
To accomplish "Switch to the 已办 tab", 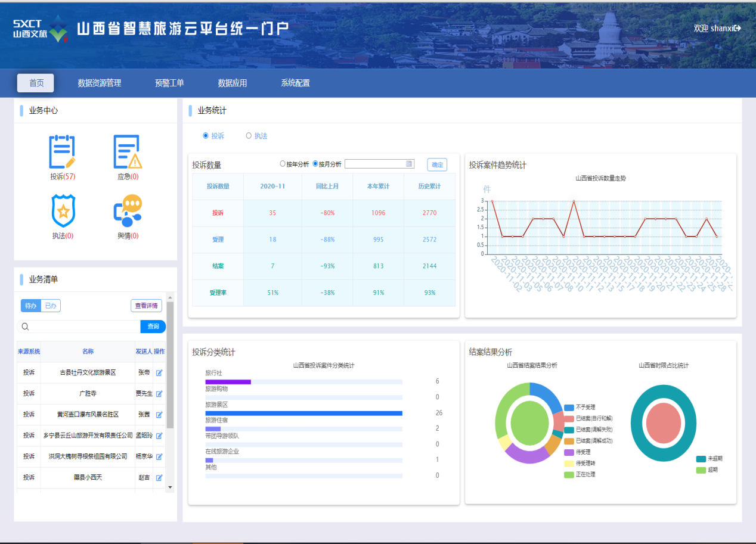I will (x=51, y=306).
